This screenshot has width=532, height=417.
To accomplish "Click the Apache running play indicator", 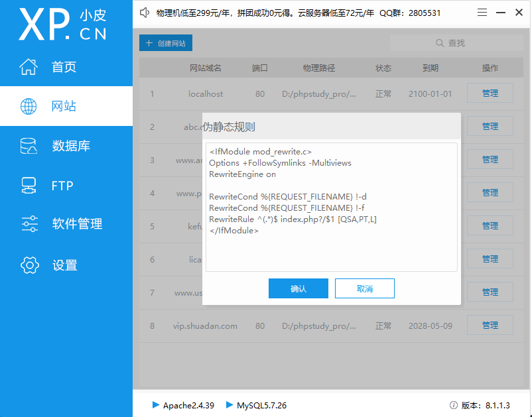I will pyautogui.click(x=156, y=404).
